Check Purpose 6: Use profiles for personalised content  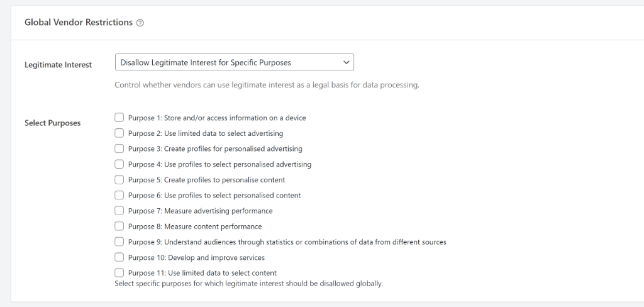(119, 195)
